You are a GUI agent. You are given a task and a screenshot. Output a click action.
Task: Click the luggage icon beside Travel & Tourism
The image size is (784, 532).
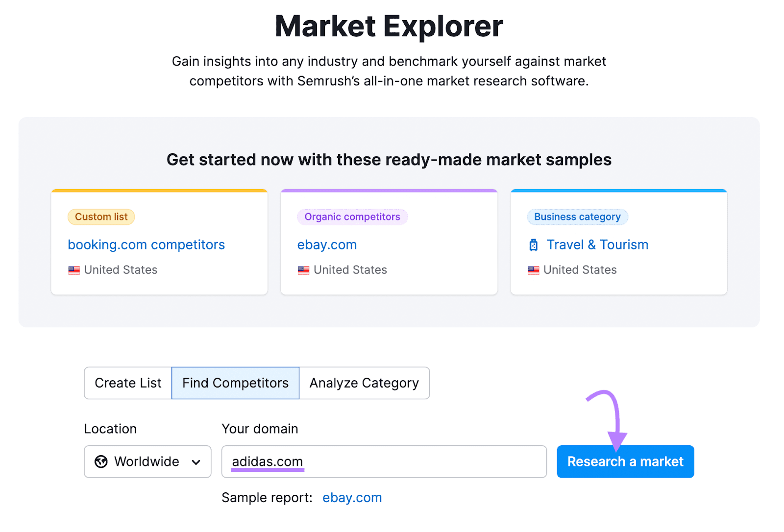534,245
